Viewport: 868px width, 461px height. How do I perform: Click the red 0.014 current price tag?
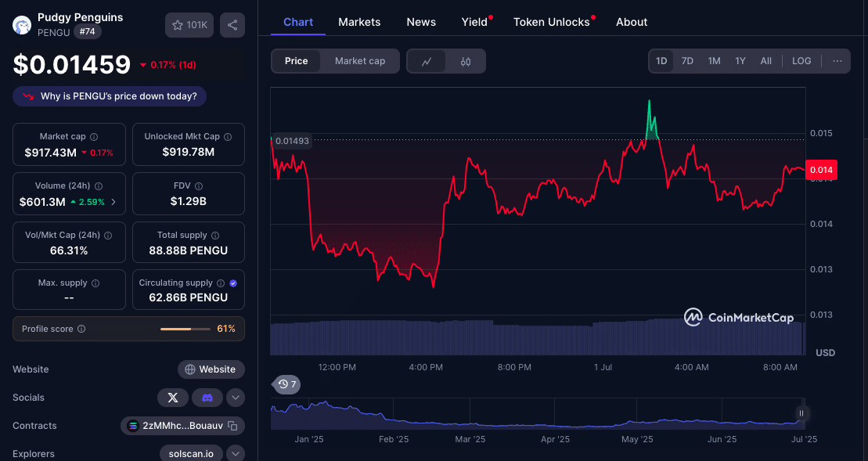pos(821,170)
